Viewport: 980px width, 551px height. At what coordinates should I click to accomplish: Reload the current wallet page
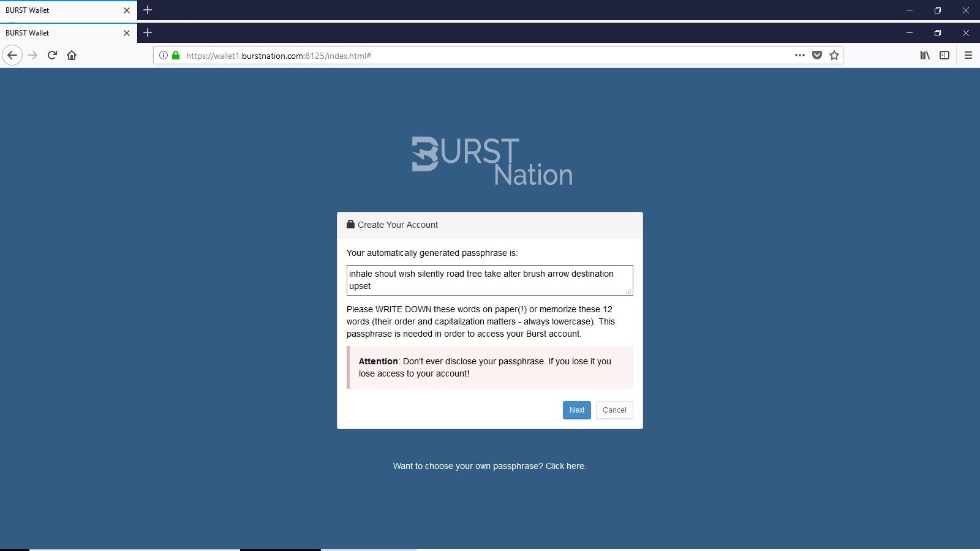pos(52,55)
